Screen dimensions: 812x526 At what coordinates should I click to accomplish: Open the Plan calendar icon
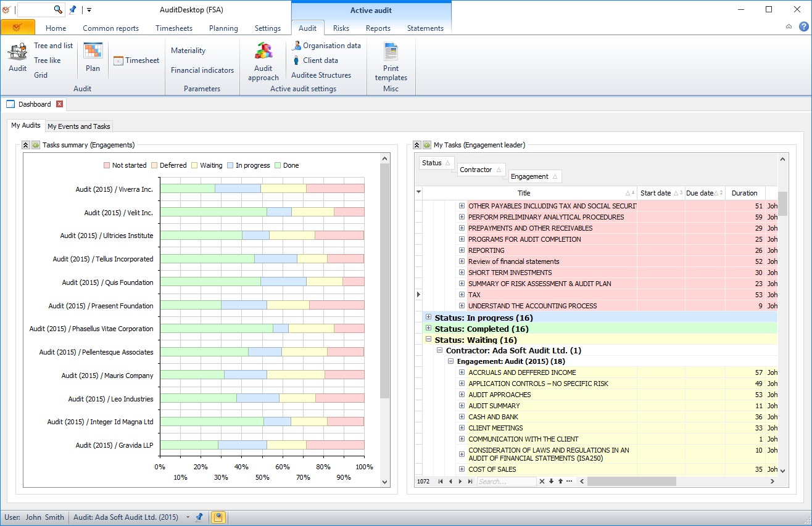coord(93,58)
